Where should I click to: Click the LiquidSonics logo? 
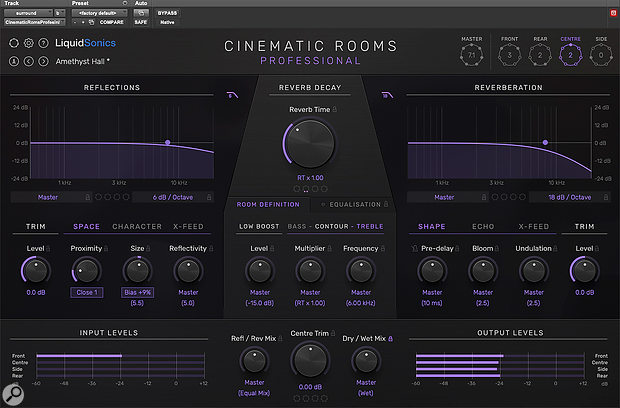pos(85,43)
